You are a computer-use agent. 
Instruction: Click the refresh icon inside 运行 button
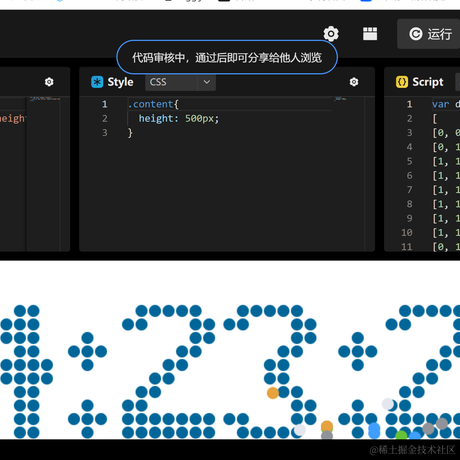tap(416, 34)
